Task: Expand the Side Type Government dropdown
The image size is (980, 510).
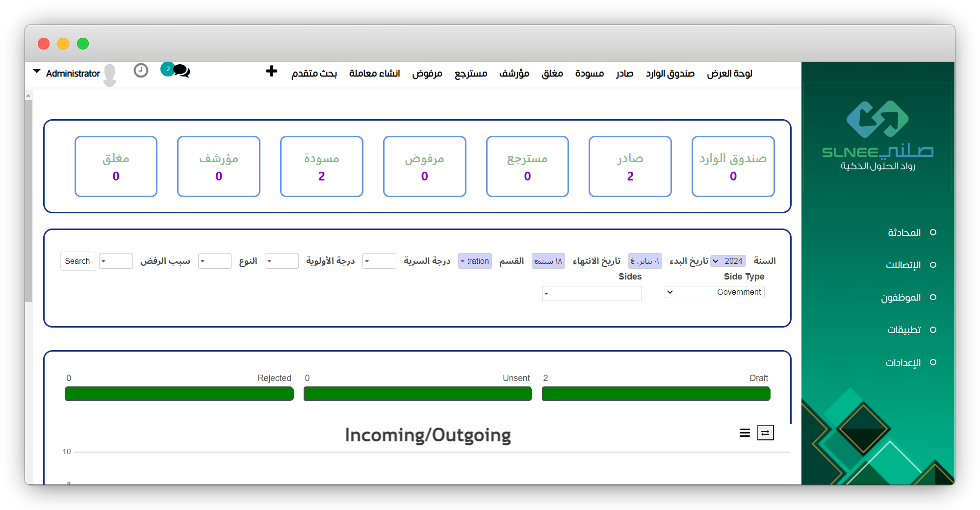Action: coord(714,292)
